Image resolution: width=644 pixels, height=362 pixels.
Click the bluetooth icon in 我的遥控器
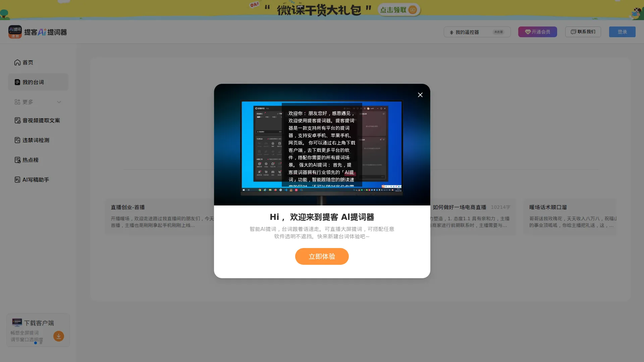451,32
